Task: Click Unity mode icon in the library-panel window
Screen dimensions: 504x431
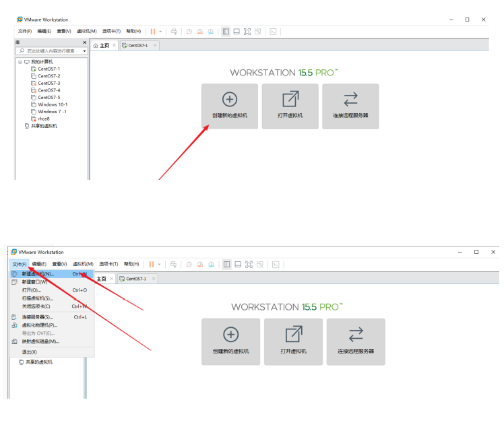Action: coord(258,32)
